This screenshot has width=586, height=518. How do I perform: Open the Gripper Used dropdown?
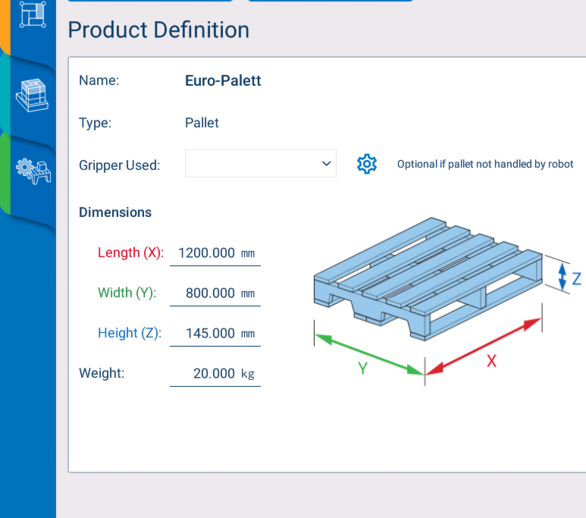tap(260, 164)
